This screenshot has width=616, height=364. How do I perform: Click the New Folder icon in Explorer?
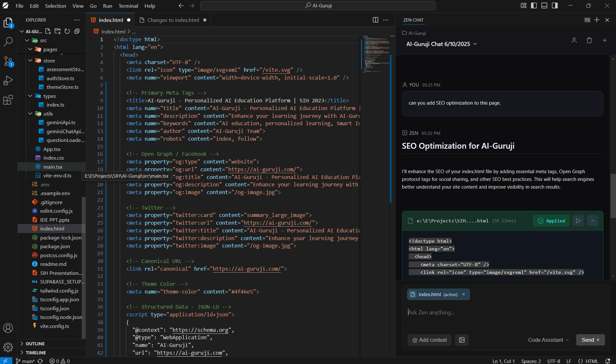[x=58, y=31]
